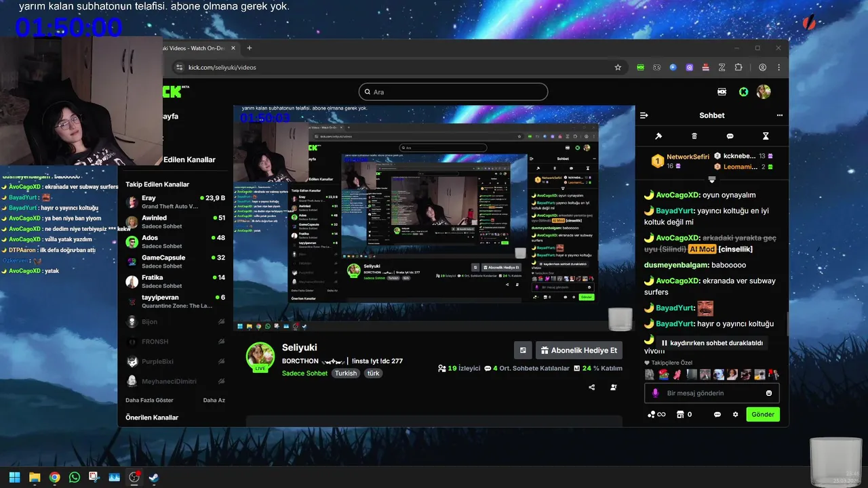Bookmark page with the star icon

[x=618, y=67]
